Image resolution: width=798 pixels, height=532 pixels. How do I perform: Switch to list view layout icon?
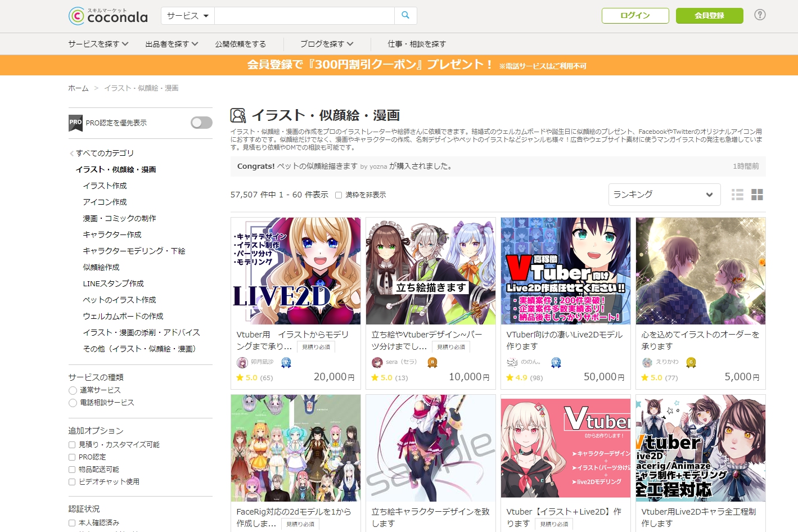(x=737, y=195)
